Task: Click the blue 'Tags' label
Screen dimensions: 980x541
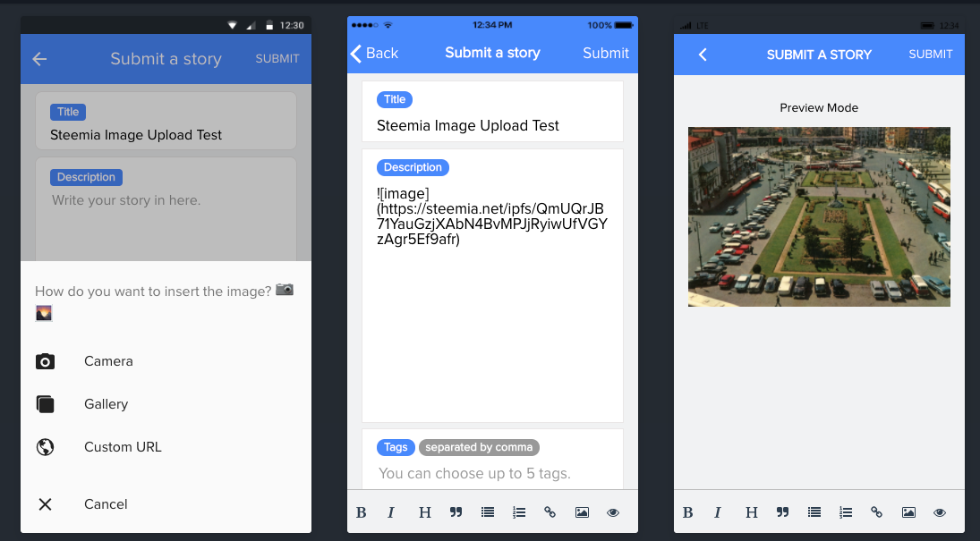Action: (396, 447)
